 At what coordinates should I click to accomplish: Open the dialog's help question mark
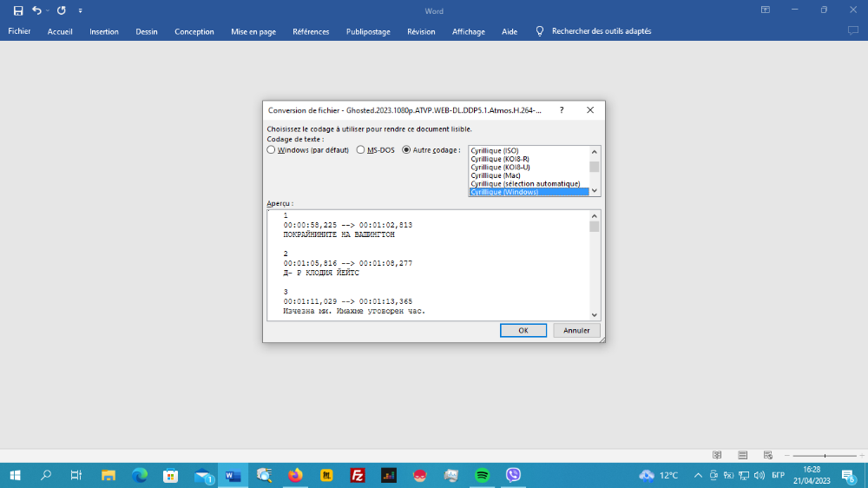pyautogui.click(x=562, y=110)
